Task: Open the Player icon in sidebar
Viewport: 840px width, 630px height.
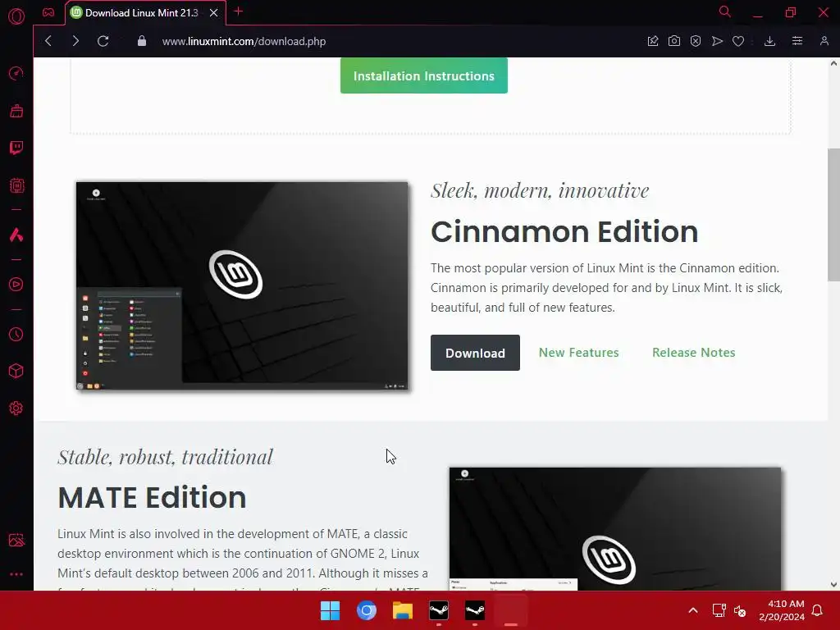Action: tap(16, 284)
